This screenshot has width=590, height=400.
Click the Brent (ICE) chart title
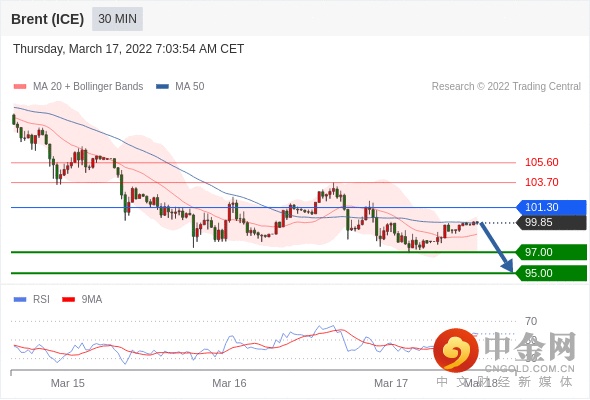48,19
